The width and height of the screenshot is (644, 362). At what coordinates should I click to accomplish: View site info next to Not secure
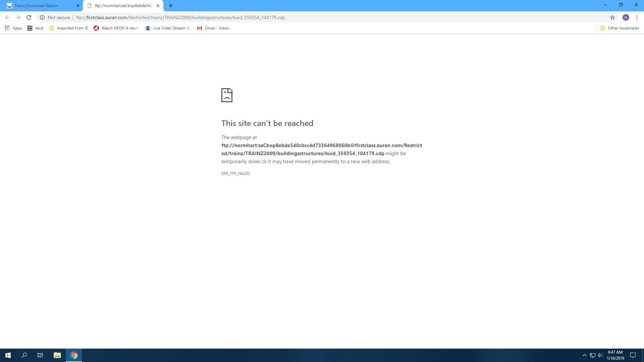tap(42, 17)
